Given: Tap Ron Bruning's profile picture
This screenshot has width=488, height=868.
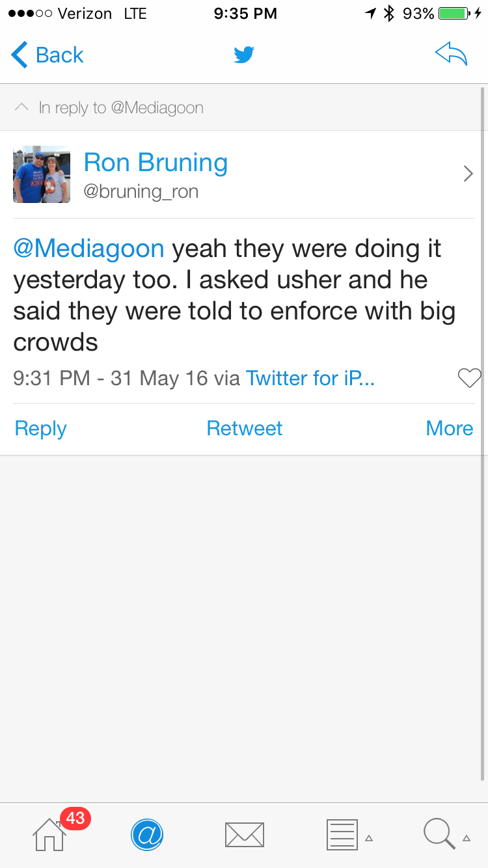Looking at the screenshot, I should (42, 174).
